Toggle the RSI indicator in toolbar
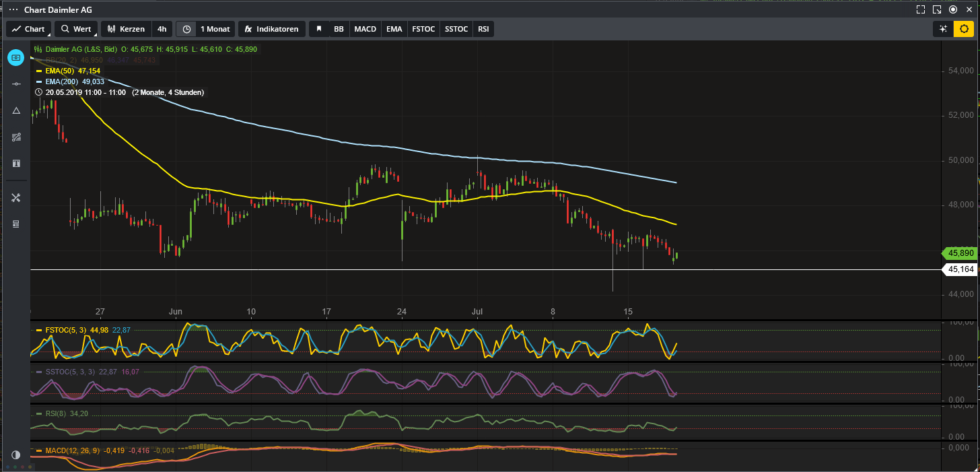The height and width of the screenshot is (472, 980). (483, 29)
